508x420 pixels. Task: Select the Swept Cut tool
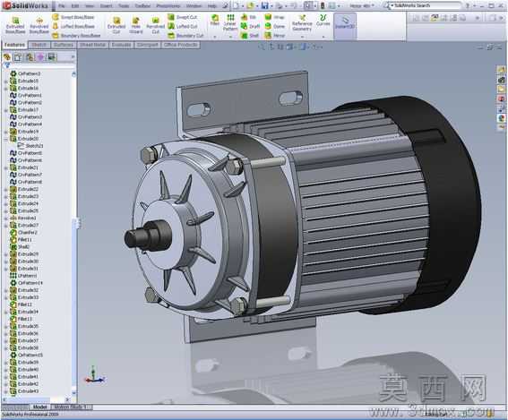click(x=183, y=17)
